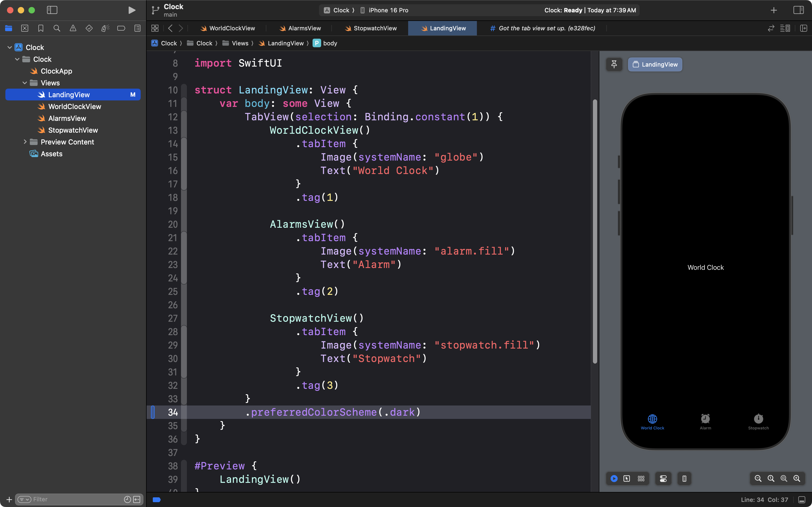Open the Bookmark navigator icon
This screenshot has width=812, height=507.
pos(41,28)
